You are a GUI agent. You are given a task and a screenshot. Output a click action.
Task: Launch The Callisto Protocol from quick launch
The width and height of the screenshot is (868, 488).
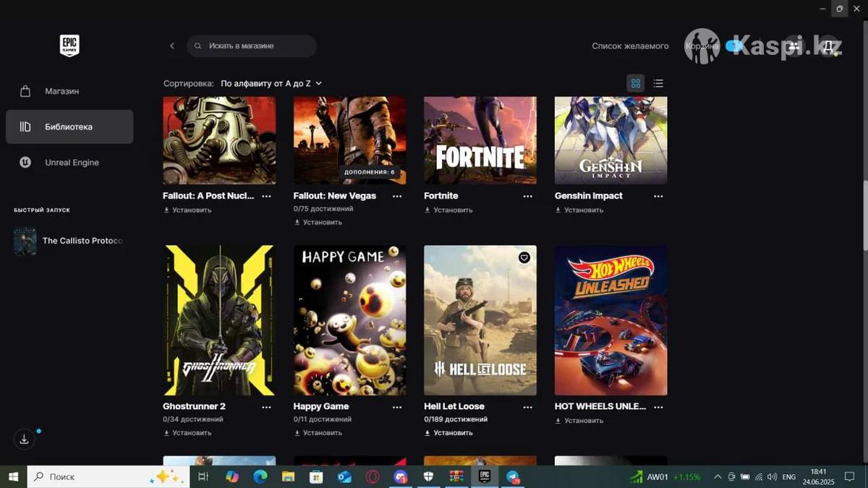[x=69, y=241]
